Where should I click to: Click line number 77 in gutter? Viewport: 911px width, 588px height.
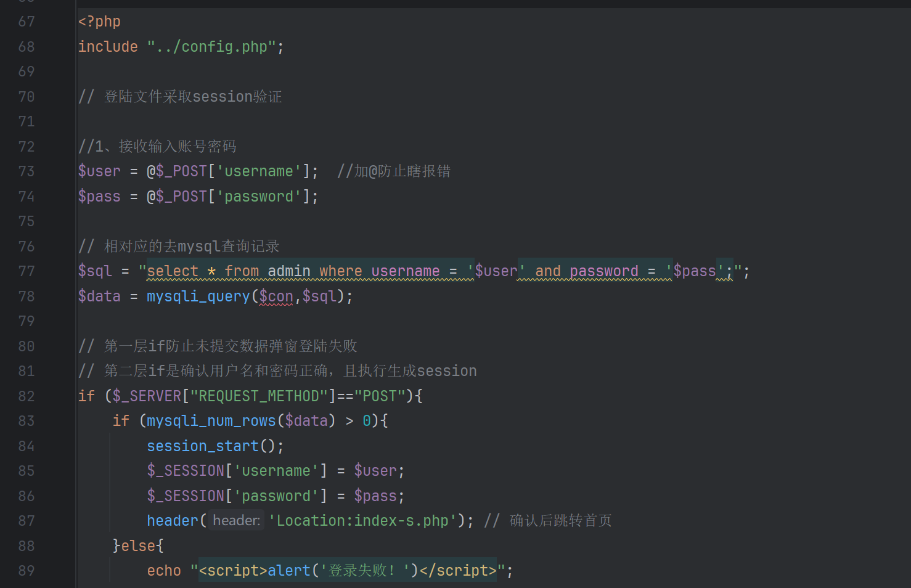click(x=27, y=271)
